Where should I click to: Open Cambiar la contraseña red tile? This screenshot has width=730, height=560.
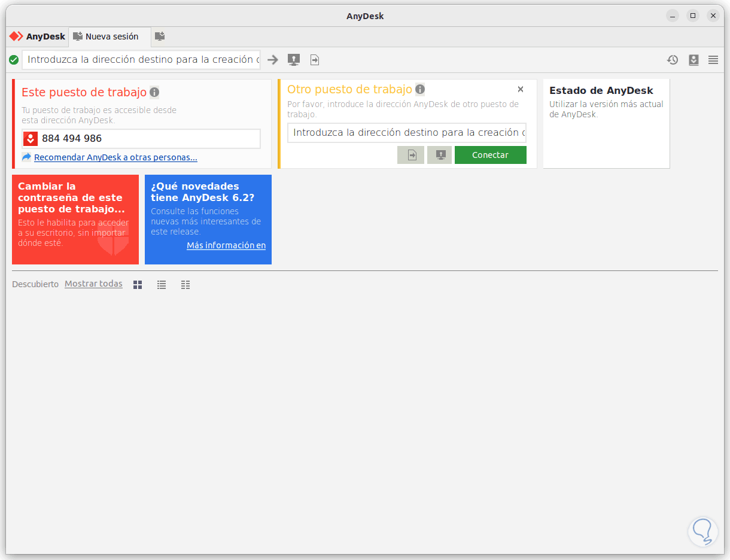point(75,220)
